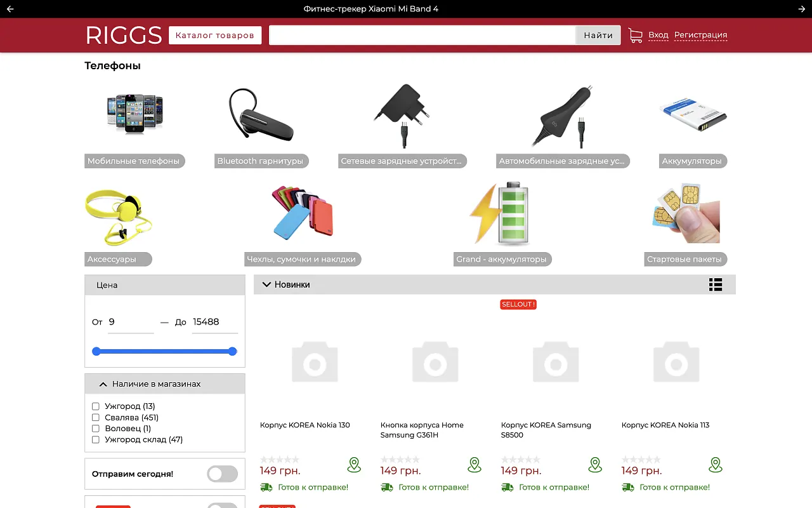
Task: Open Мобильные телефоны category
Action: point(134,161)
